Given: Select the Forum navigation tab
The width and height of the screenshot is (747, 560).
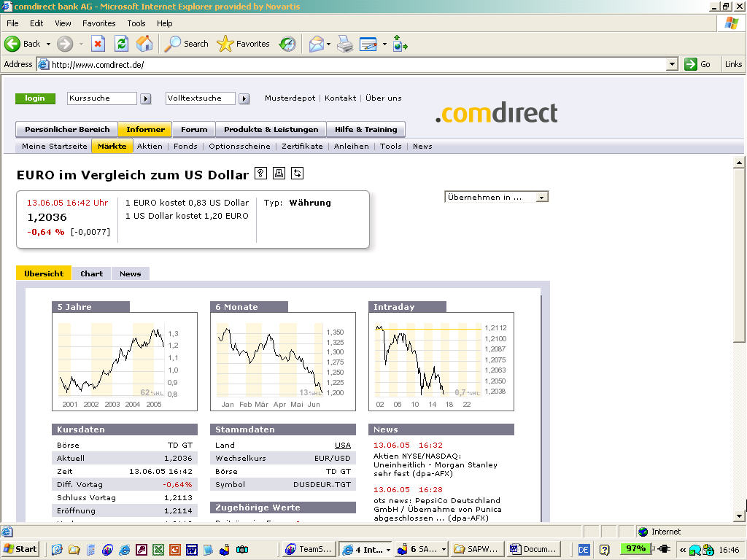Looking at the screenshot, I should (194, 130).
